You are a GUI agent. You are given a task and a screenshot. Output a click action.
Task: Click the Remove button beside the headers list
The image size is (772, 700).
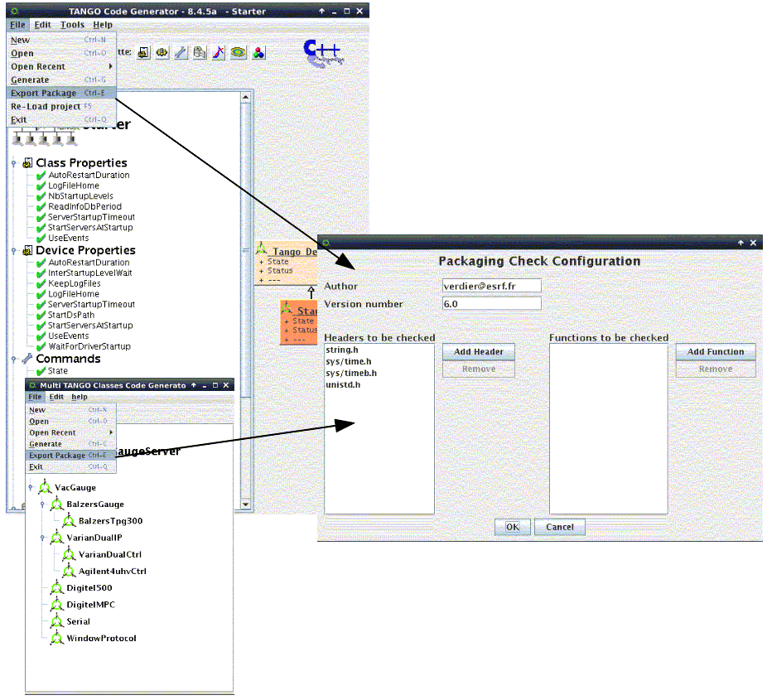(479, 369)
